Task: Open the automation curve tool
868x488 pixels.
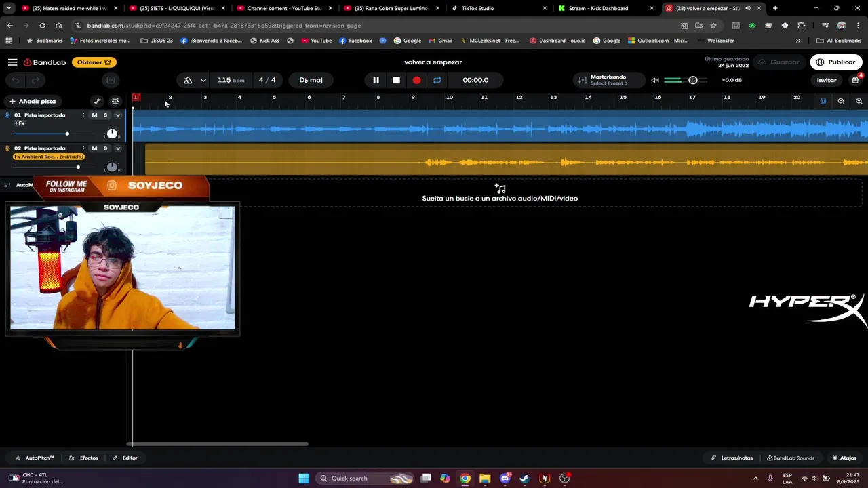Action: click(x=97, y=102)
